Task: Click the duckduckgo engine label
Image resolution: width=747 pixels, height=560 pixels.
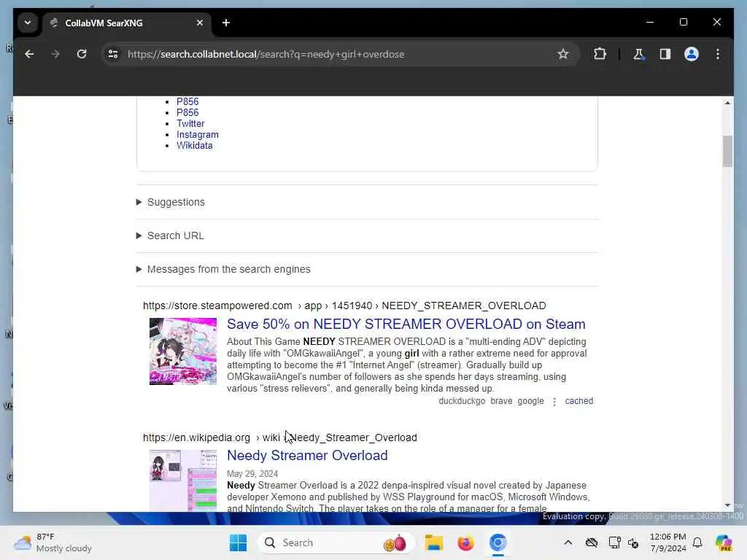Action: tap(462, 401)
